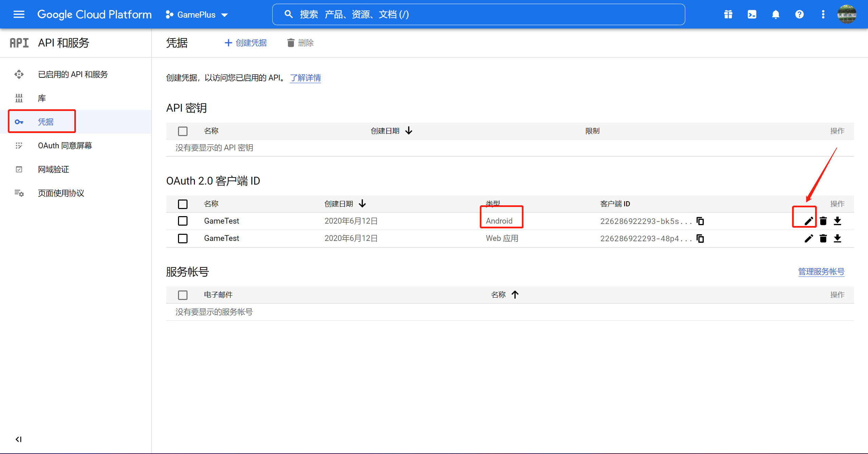Copy the bk5s client ID
Viewport: 868px width, 454px height.
(700, 221)
